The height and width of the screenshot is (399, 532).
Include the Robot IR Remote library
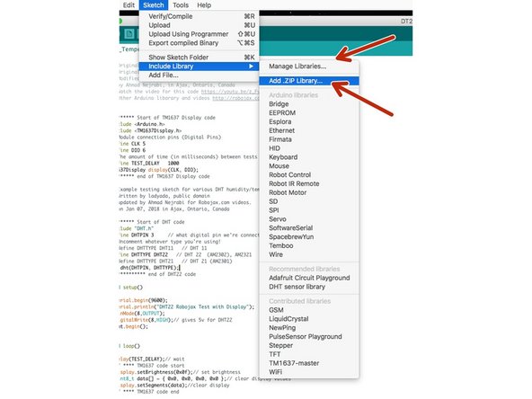tap(309, 183)
